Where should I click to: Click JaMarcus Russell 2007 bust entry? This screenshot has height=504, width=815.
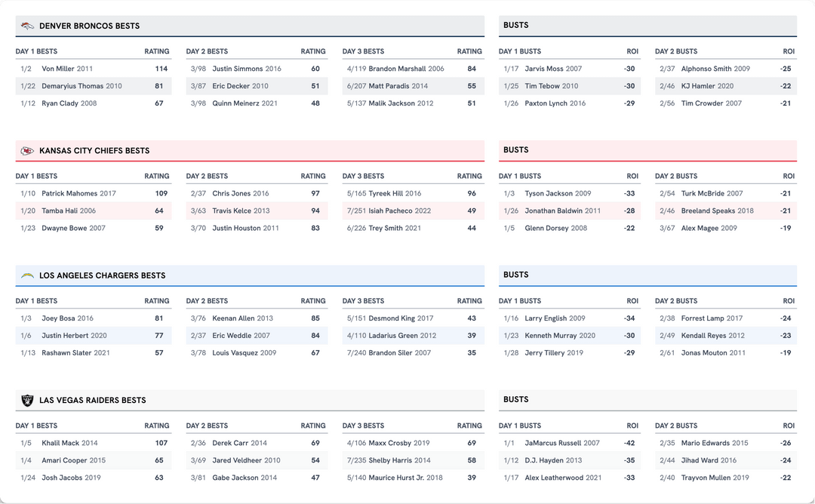(x=562, y=444)
